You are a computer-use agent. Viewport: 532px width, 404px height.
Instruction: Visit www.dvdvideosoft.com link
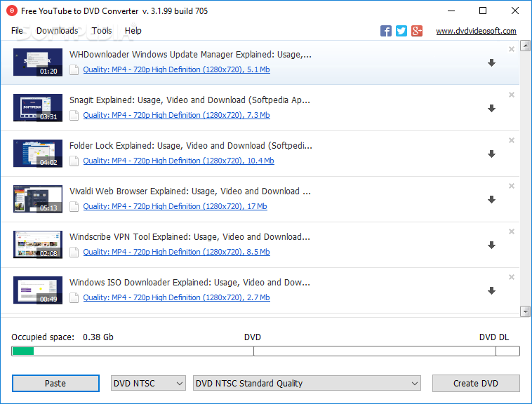click(476, 31)
